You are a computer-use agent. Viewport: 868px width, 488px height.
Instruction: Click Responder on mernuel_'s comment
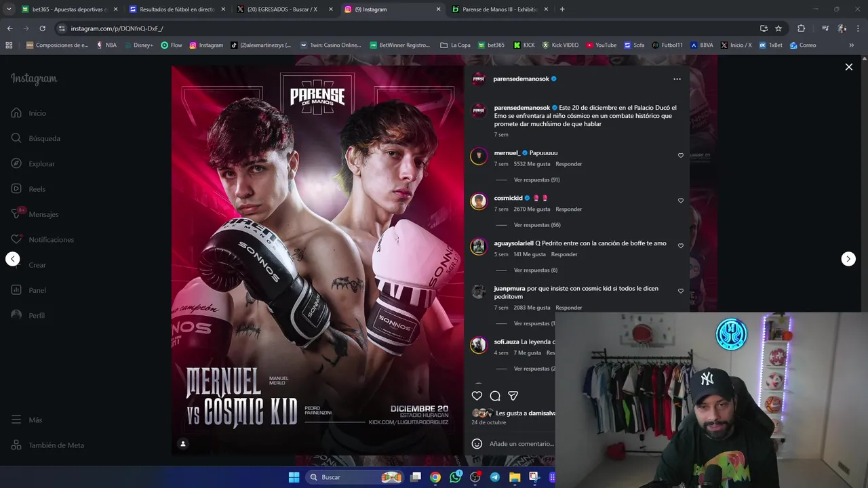pyautogui.click(x=568, y=164)
